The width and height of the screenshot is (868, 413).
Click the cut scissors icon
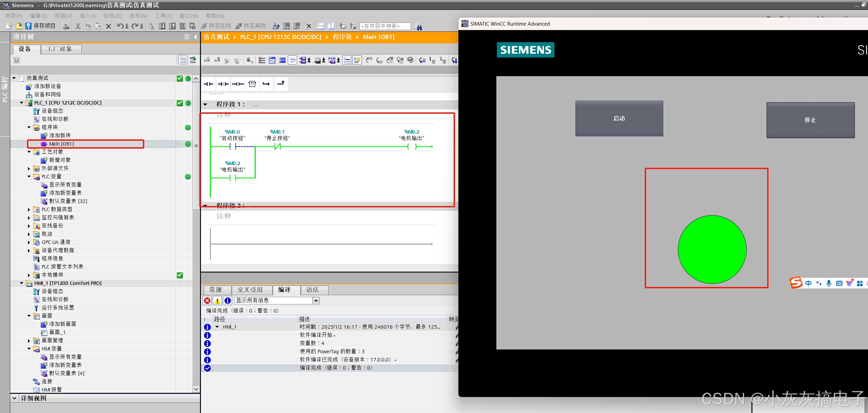[78, 26]
